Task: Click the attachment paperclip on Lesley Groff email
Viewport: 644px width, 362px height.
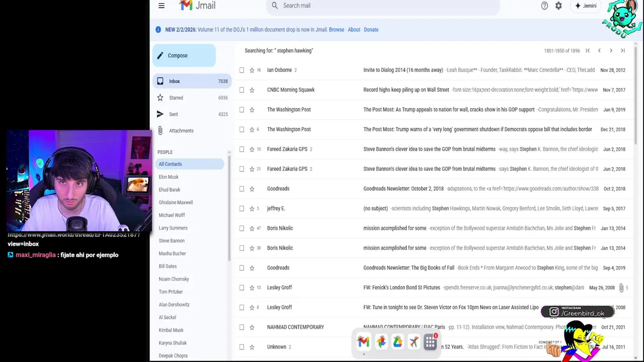Action: tap(621, 288)
